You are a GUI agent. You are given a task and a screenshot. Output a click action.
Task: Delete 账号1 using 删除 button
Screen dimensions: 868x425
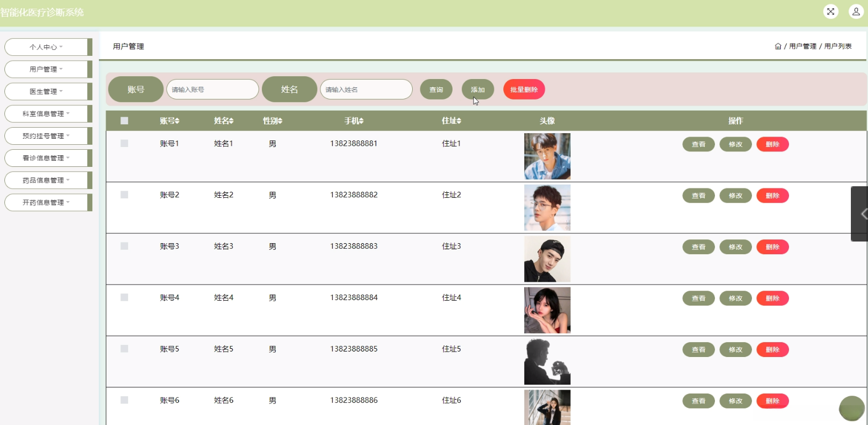click(x=772, y=144)
